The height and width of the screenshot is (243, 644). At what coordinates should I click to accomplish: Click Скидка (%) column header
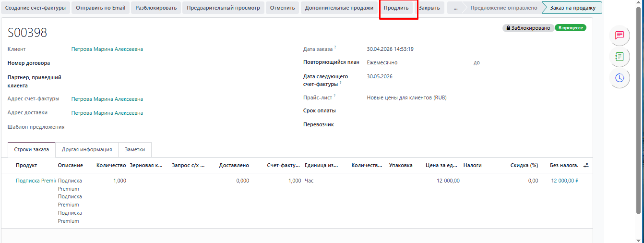coord(524,165)
